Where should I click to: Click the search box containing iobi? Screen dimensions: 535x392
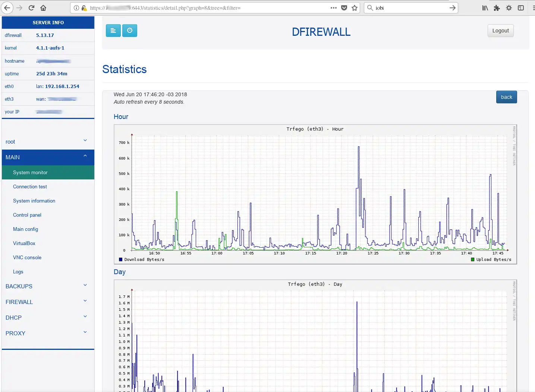pyautogui.click(x=410, y=8)
